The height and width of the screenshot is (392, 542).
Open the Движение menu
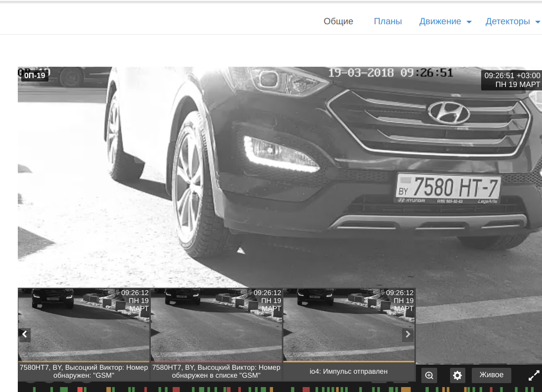[x=445, y=21]
